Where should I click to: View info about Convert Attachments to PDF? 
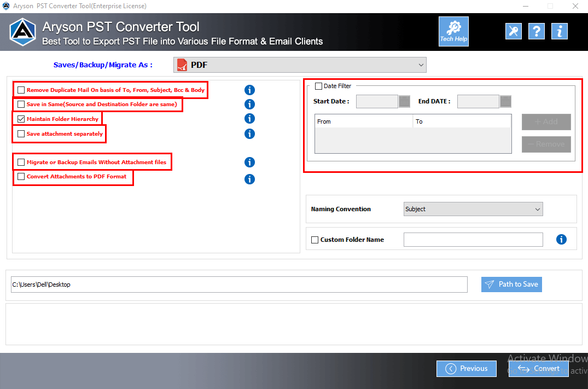click(x=249, y=179)
